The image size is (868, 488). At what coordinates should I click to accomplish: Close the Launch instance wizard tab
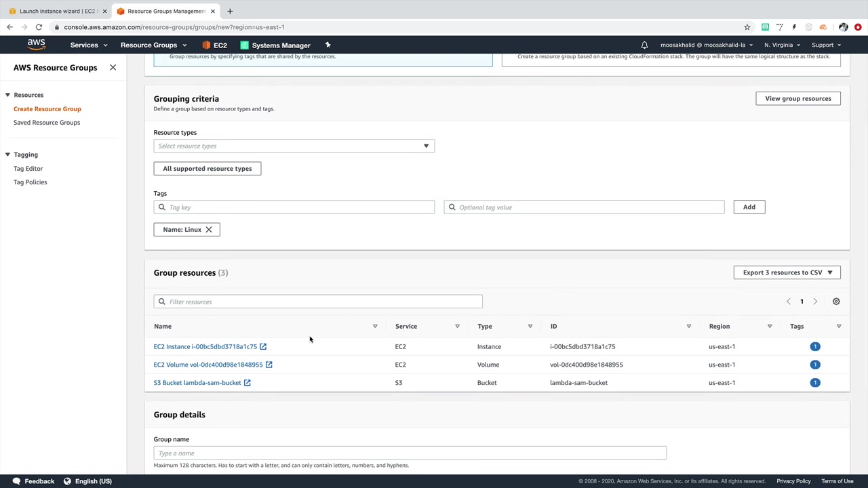104,11
